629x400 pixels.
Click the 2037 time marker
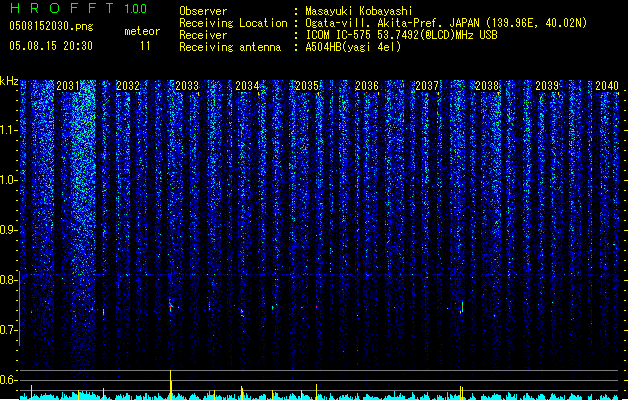tap(427, 86)
